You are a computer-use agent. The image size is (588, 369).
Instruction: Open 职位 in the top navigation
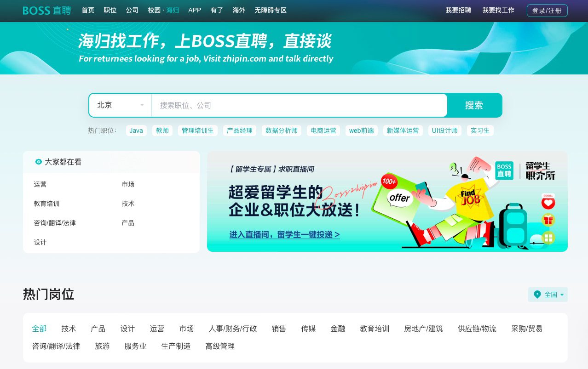pos(110,10)
